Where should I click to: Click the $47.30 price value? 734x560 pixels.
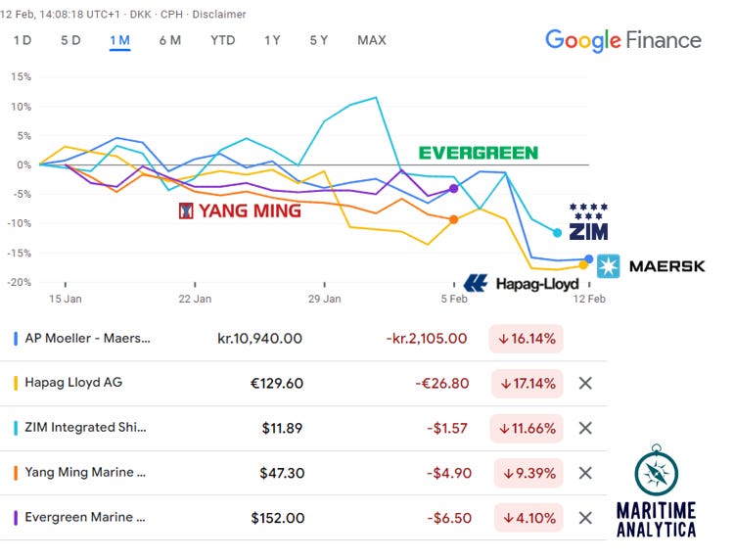point(282,473)
